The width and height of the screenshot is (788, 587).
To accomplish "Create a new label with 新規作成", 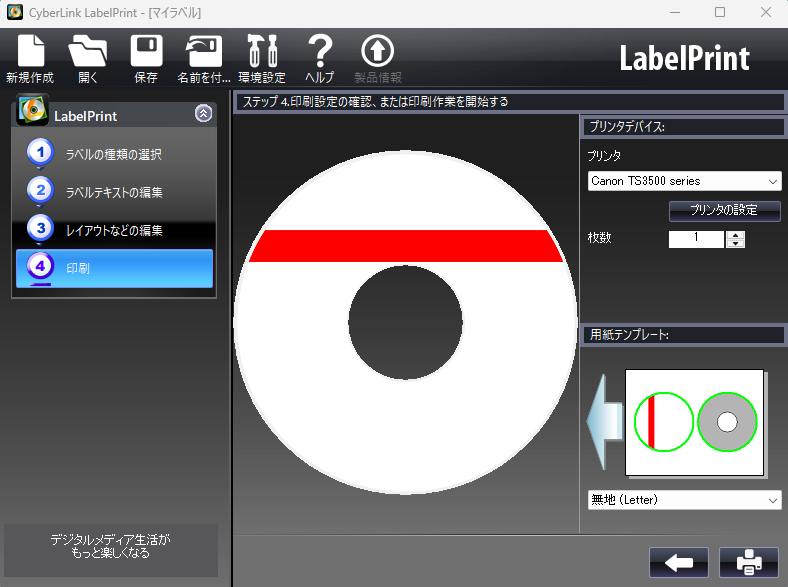I will tap(30, 58).
